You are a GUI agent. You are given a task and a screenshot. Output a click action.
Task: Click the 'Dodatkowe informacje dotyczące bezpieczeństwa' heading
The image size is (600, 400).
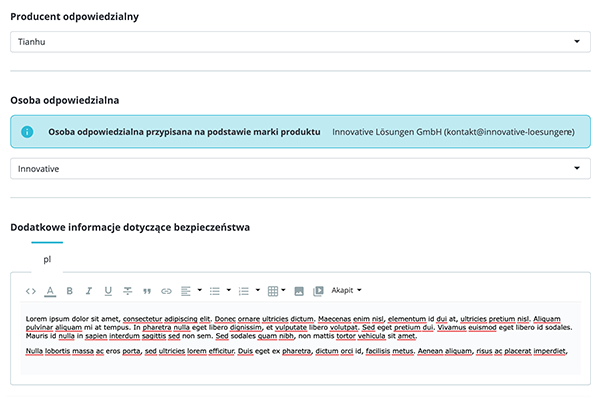click(x=130, y=227)
